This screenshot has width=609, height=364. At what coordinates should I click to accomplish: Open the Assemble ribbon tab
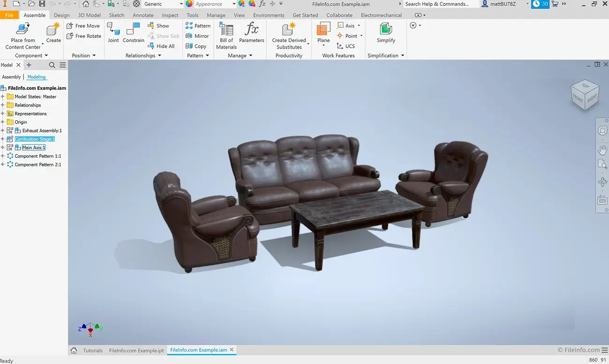coord(34,15)
